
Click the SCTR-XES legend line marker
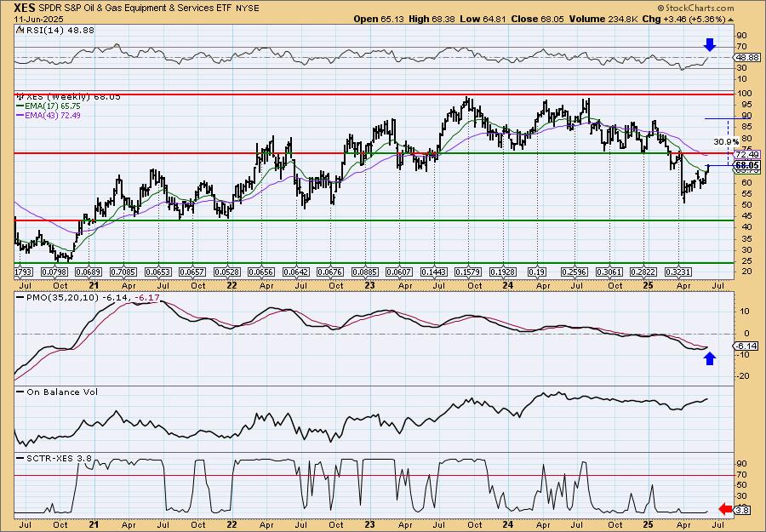[21, 458]
